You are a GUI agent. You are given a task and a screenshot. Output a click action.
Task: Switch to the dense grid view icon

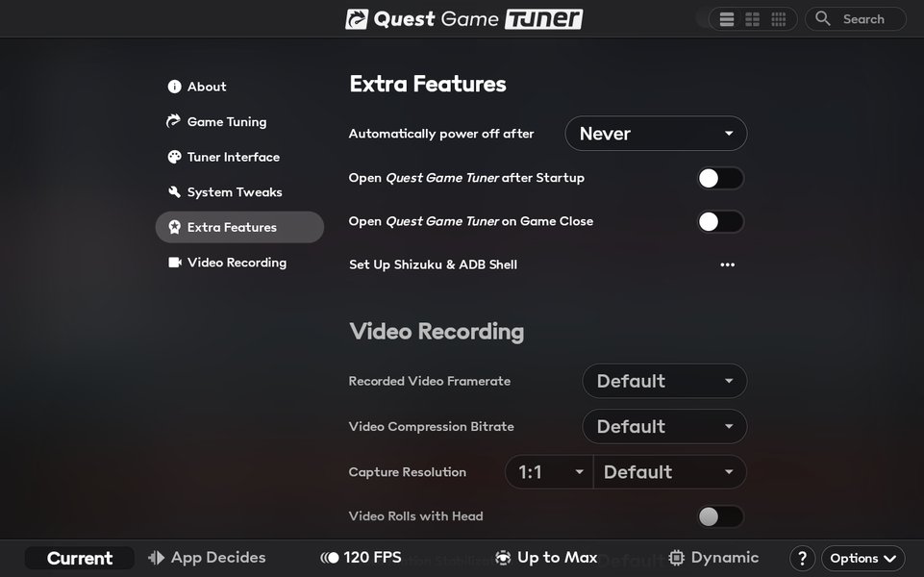click(779, 19)
